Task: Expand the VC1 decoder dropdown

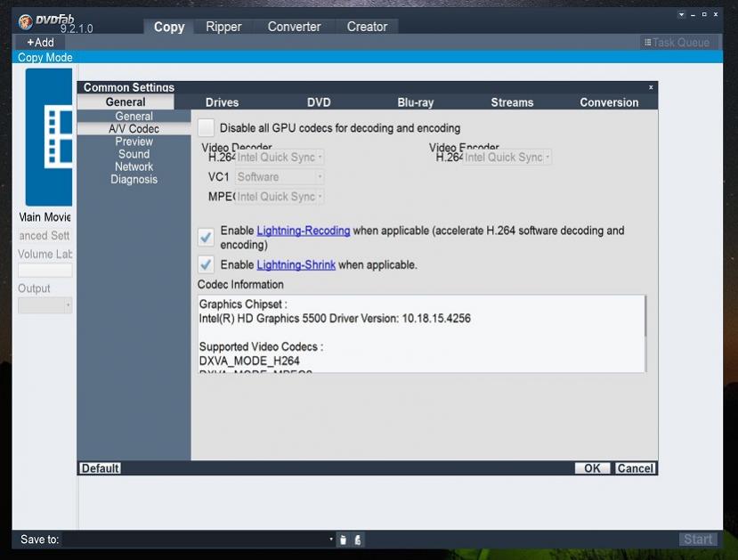Action: (x=279, y=177)
